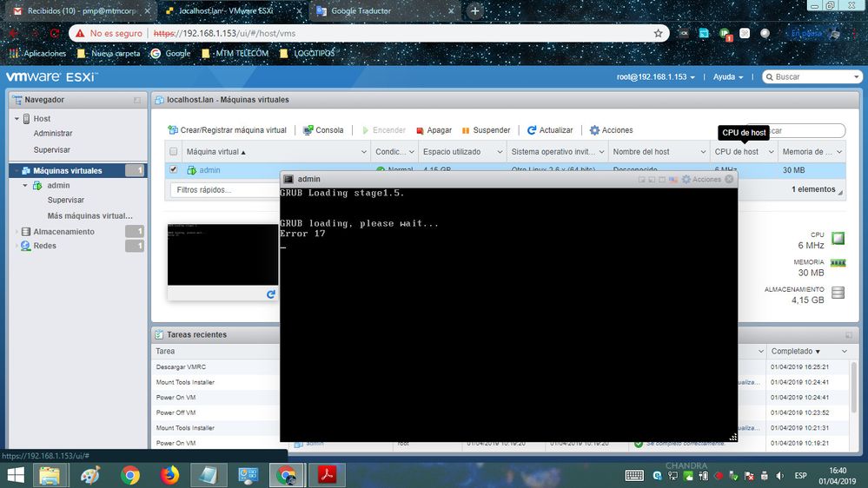Open Acciones gear in console window titlebar
868x488 pixels.
point(686,179)
